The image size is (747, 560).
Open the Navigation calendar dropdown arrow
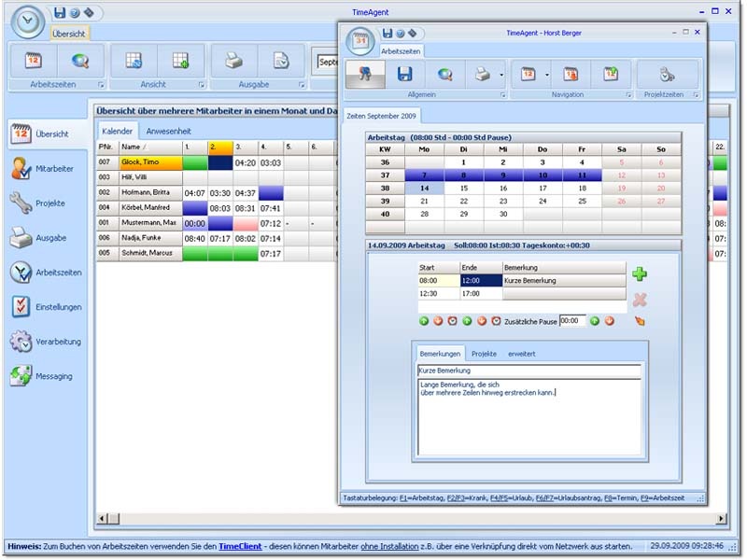tap(547, 75)
